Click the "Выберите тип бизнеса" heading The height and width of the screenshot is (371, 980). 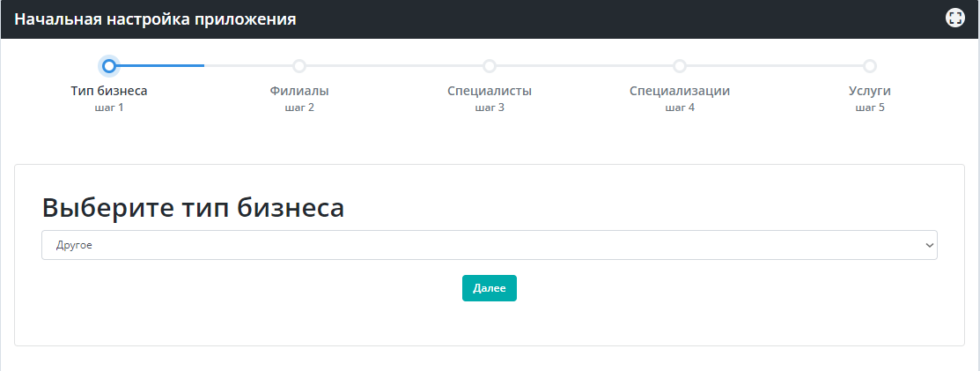point(193,208)
